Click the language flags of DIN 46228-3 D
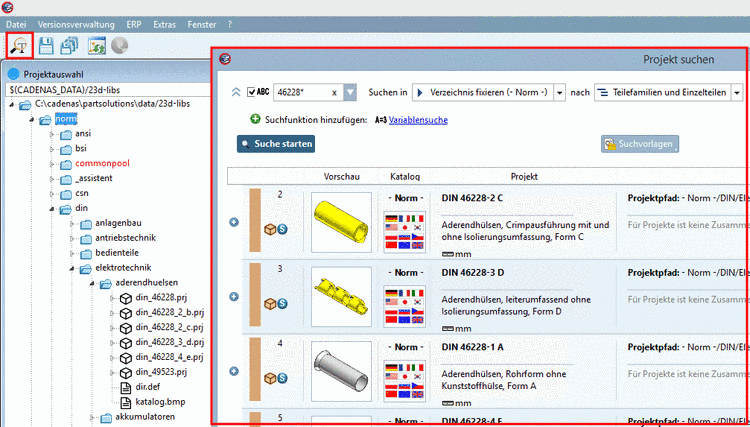Image resolution: width=750 pixels, height=427 pixels. pyautogui.click(x=404, y=306)
